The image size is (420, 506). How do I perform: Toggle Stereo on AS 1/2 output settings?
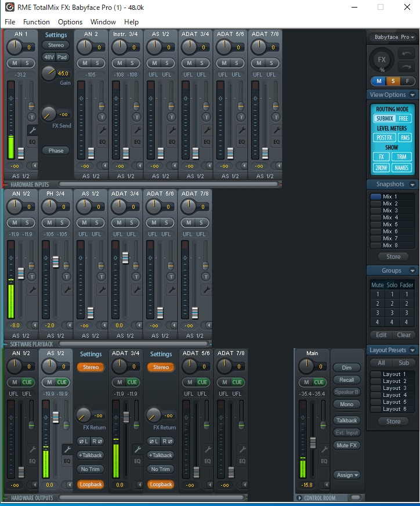click(91, 367)
